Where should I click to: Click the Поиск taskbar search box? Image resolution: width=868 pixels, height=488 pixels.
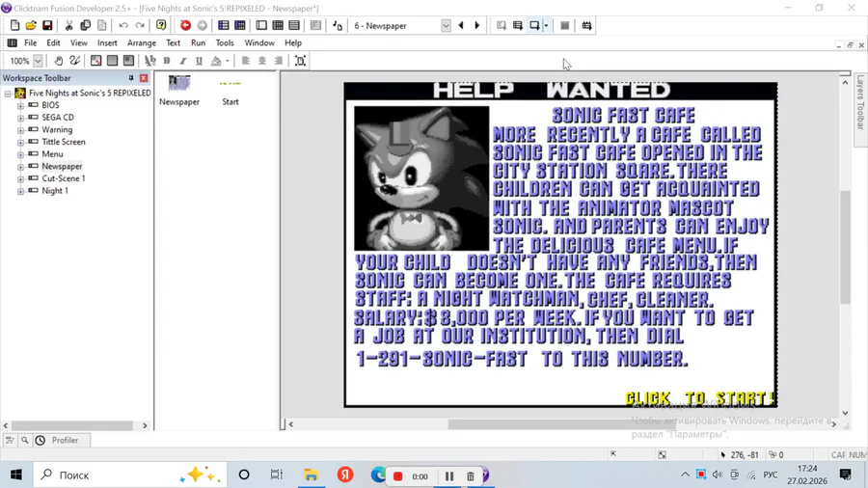[x=129, y=474]
